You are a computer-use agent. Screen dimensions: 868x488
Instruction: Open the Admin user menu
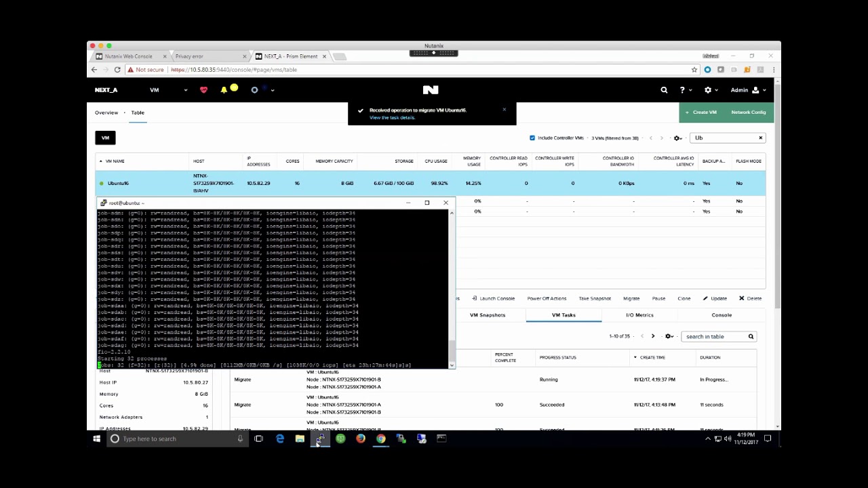748,89
